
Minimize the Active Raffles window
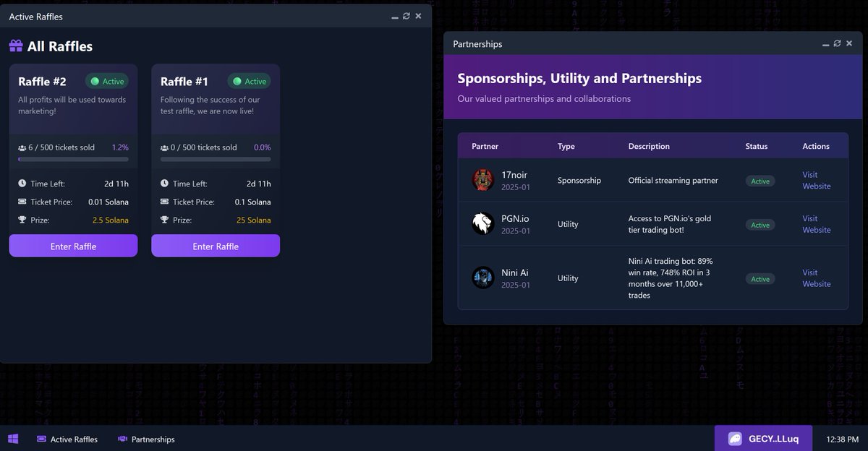pyautogui.click(x=395, y=16)
